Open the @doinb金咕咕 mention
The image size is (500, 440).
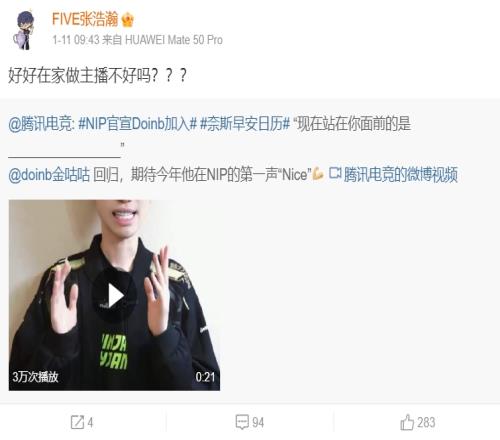[x=49, y=174]
